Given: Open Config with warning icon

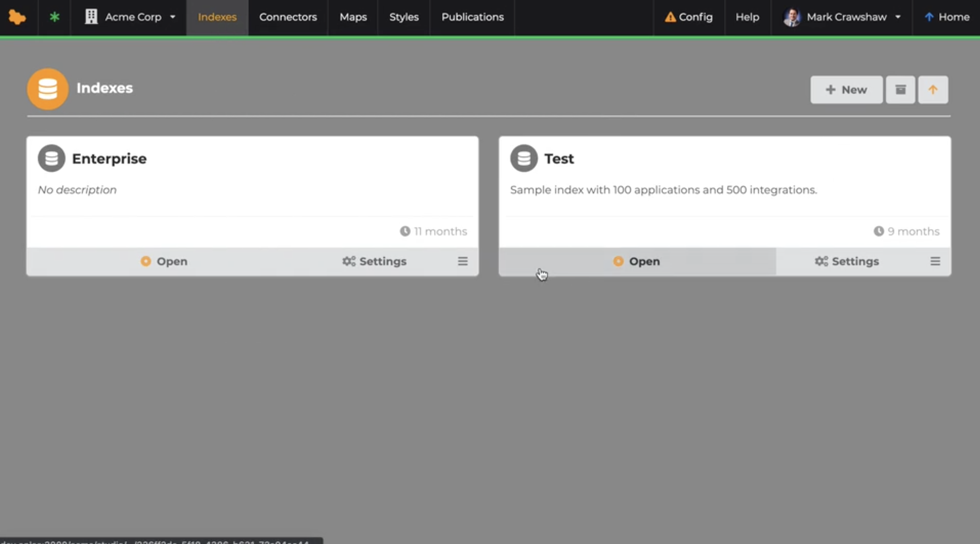Looking at the screenshot, I should point(689,17).
